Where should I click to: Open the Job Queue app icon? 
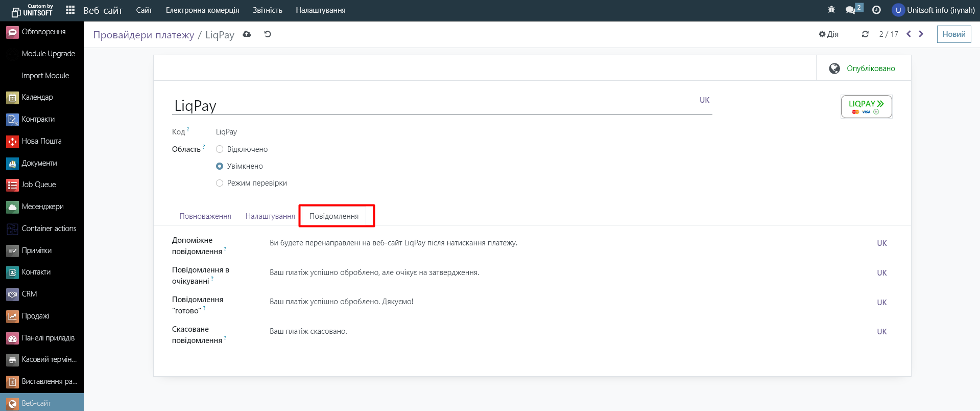tap(12, 185)
